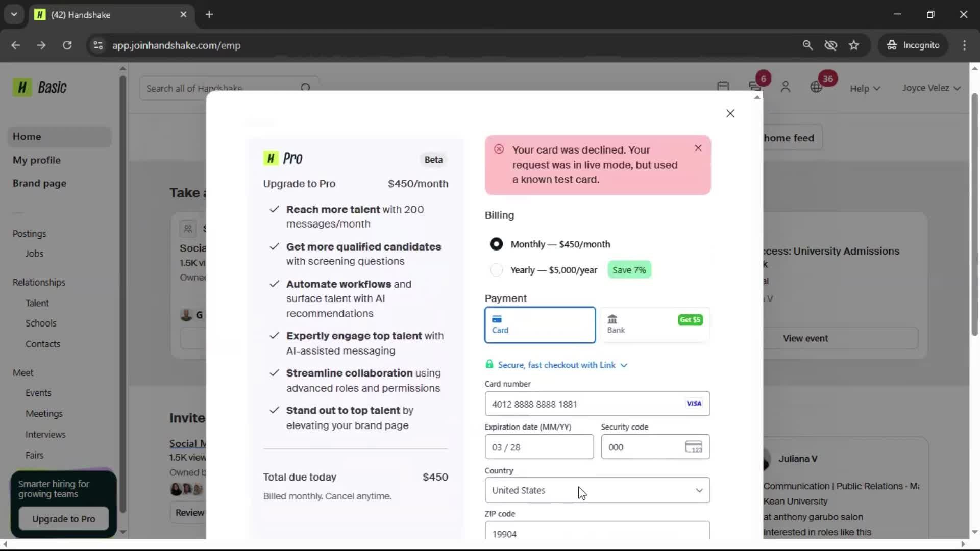Image resolution: width=980 pixels, height=551 pixels.
Task: Open Brand page in sidebar
Action: pos(39,183)
